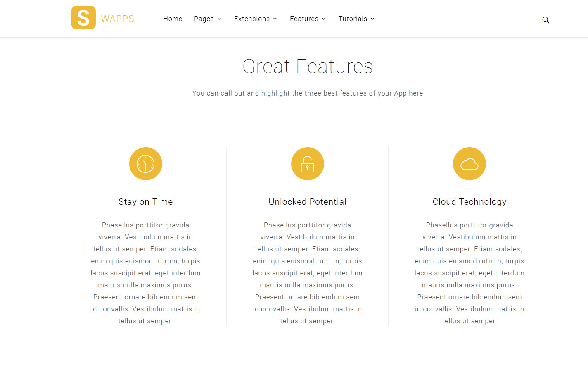Click the paragraph under Cloud Technology
The height and width of the screenshot is (375, 588).
pyautogui.click(x=469, y=273)
